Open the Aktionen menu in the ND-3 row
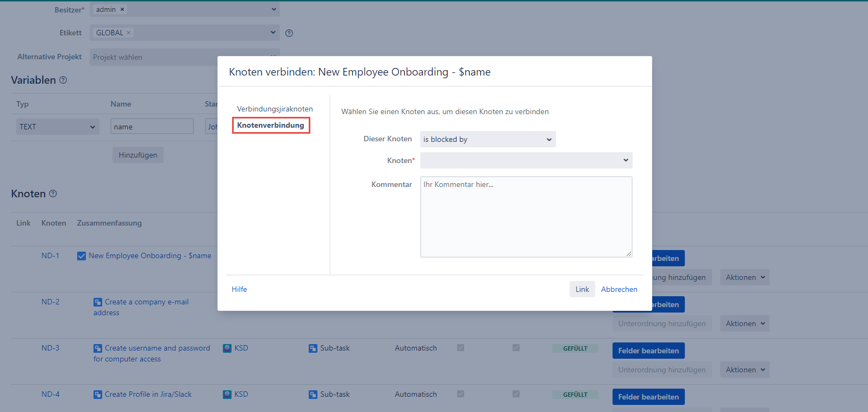Screen dimensions: 868x412 click(745, 370)
